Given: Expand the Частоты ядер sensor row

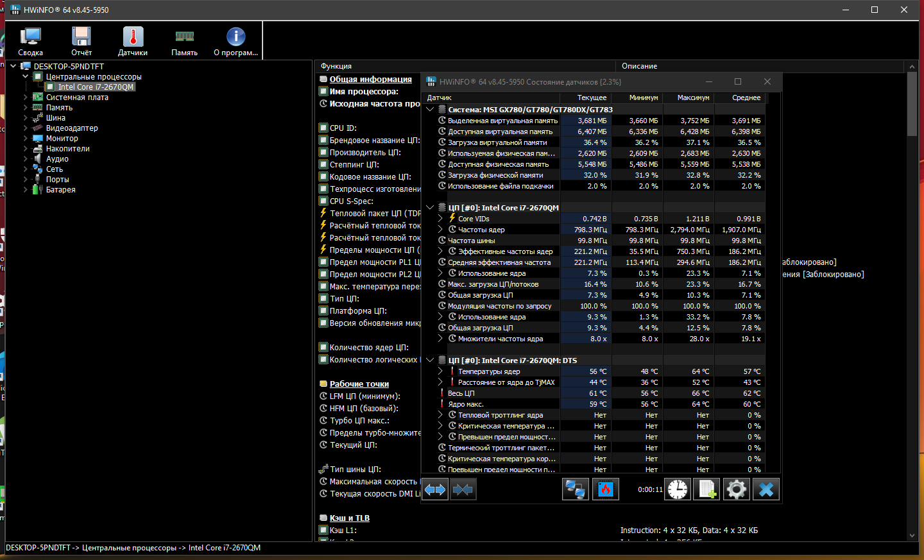Looking at the screenshot, I should (x=440, y=230).
